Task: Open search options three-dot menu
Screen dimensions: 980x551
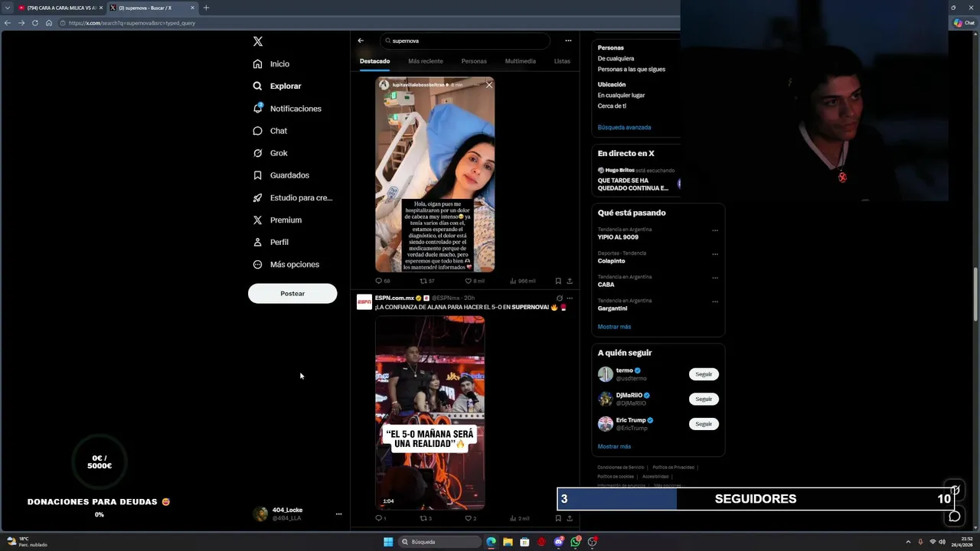Action: 568,41
